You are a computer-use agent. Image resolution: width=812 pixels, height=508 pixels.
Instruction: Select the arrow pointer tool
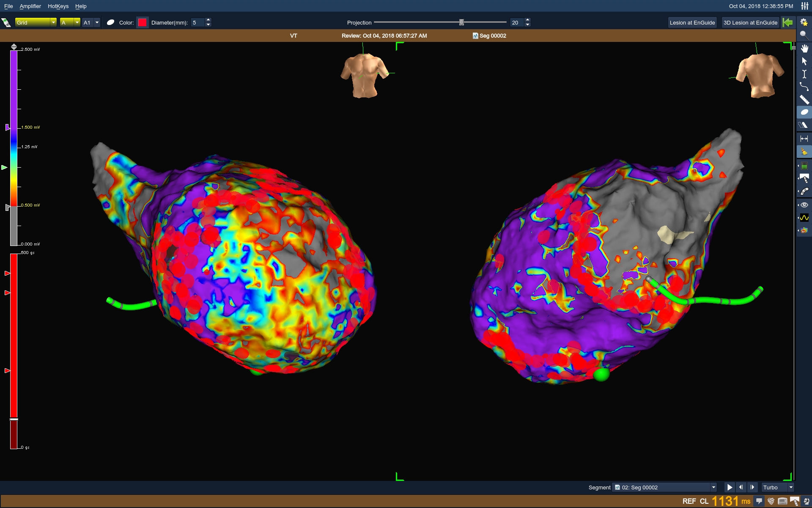804,61
